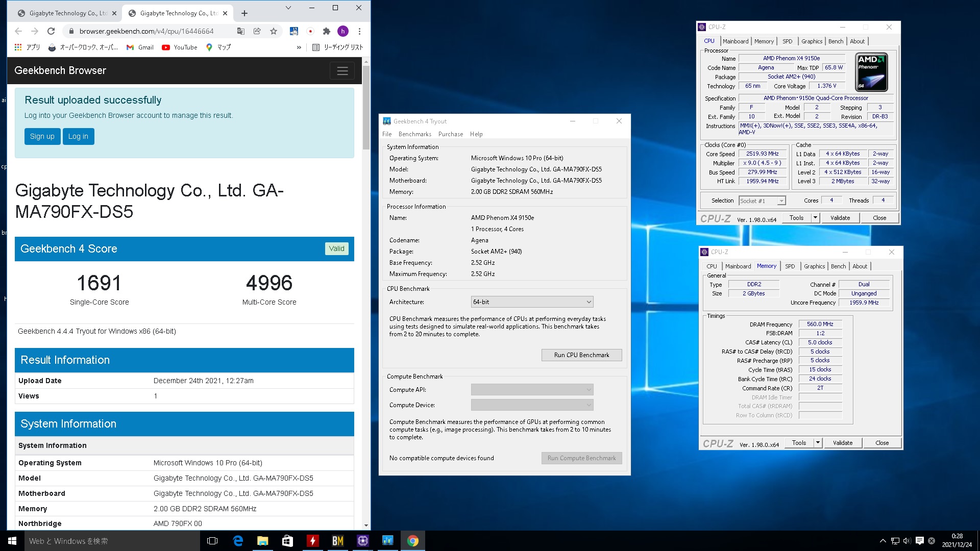Open Microsoft Store from taskbar
Image resolution: width=980 pixels, height=551 pixels.
coord(287,541)
